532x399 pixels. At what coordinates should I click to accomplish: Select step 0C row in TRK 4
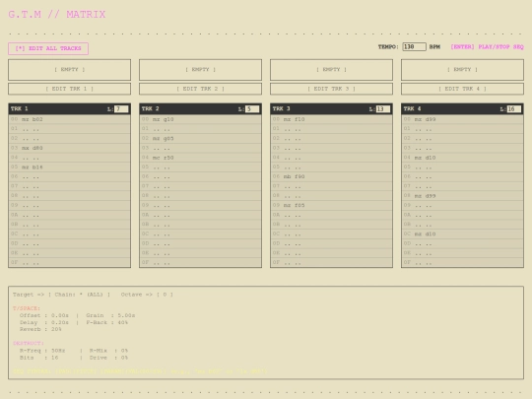tap(462, 234)
